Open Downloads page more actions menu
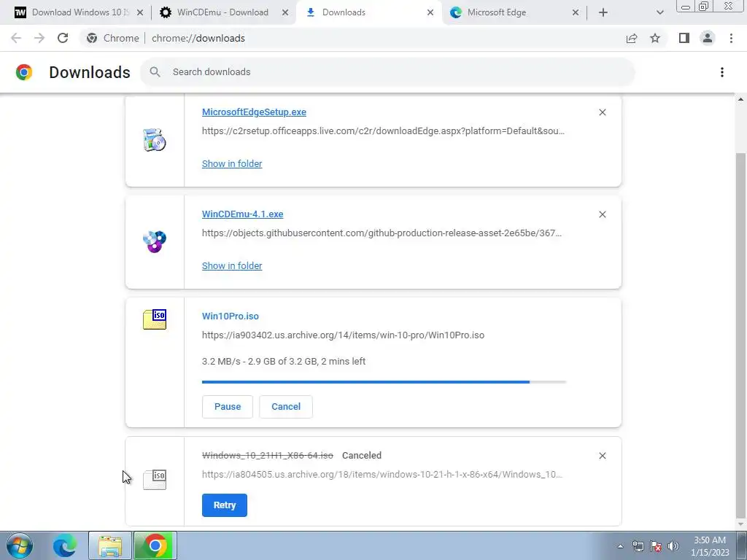 (x=722, y=72)
